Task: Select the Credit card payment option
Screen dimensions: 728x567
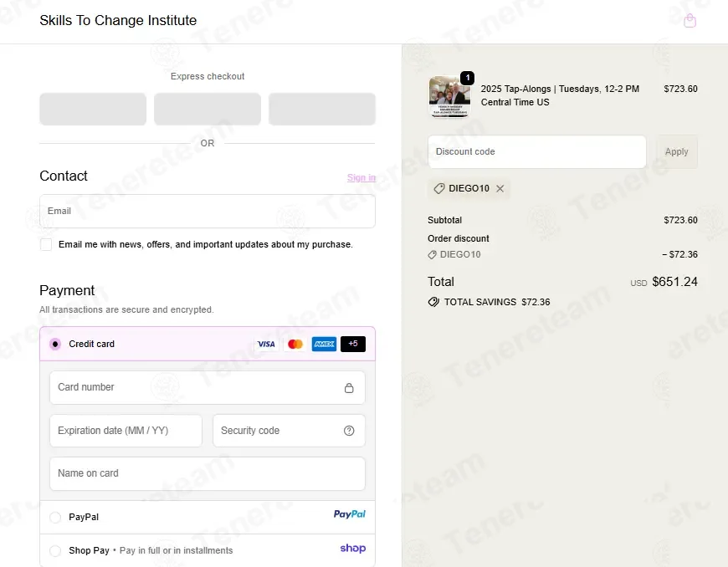Action: coord(55,344)
